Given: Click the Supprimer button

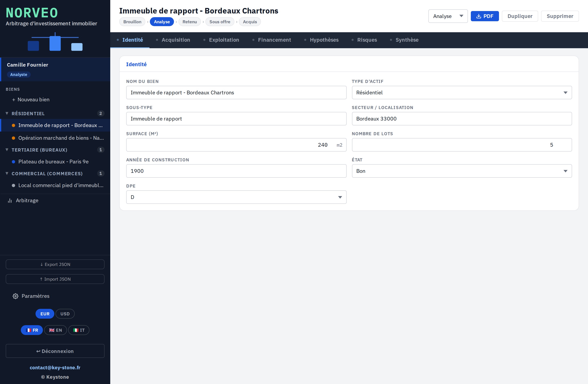Looking at the screenshot, I should click(x=560, y=16).
